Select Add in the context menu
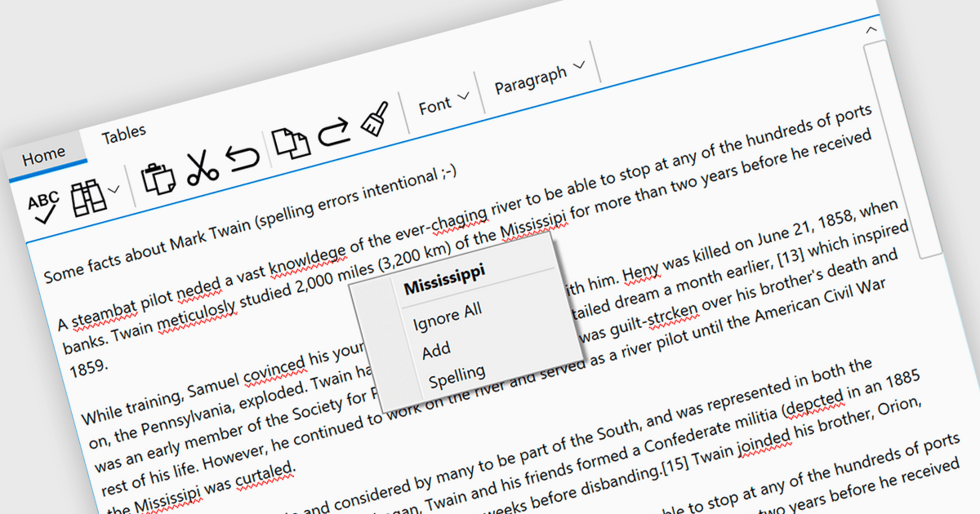The height and width of the screenshot is (514, 980). [436, 352]
